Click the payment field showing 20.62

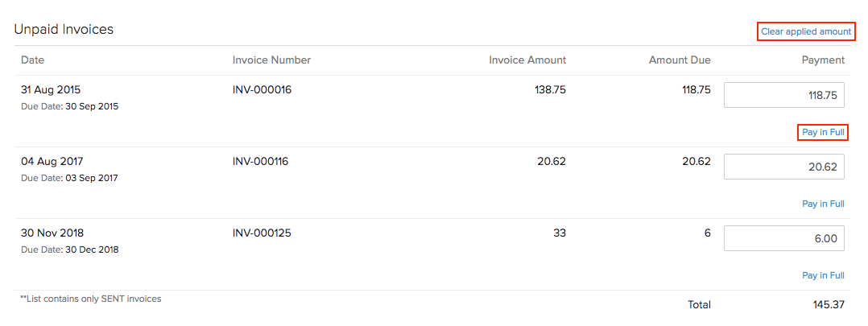[784, 167]
